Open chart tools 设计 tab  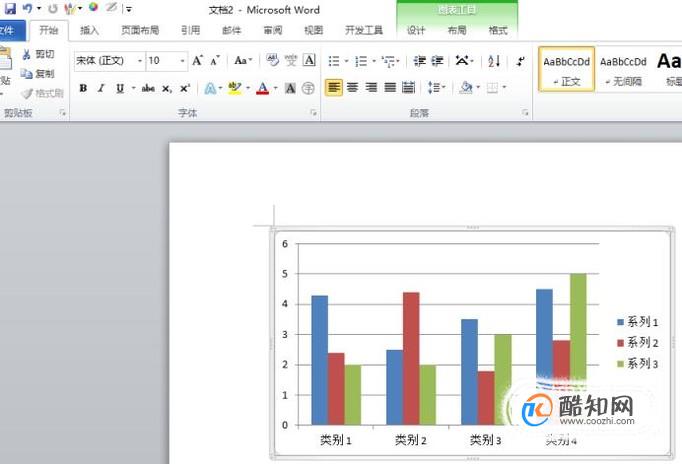coord(416,30)
